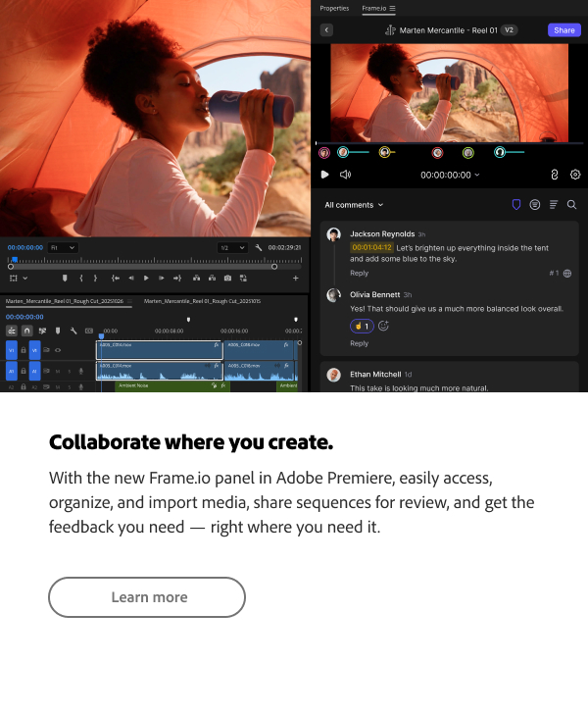Screen dimensions: 588x715
Task: Toggle the pointing-hand reaction on comment
Action: pos(362,326)
